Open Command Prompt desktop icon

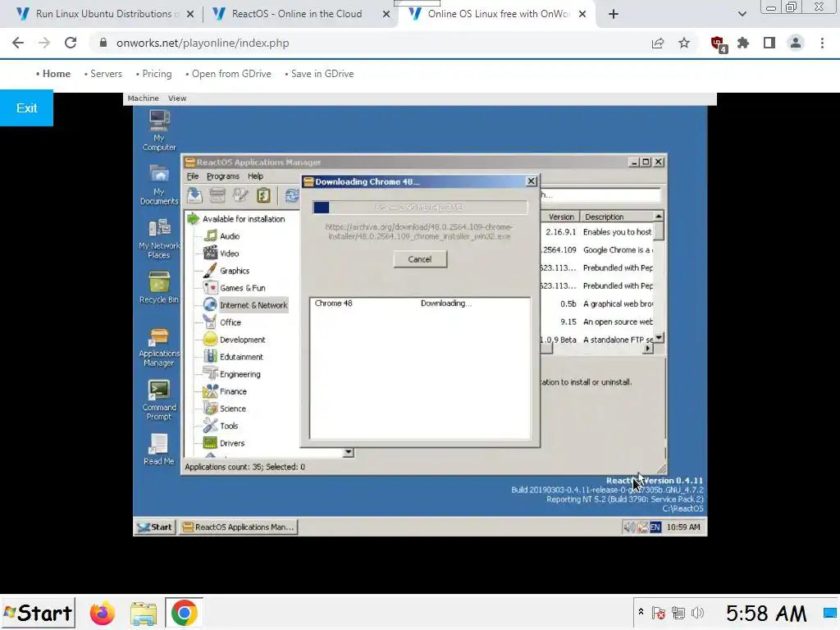(x=159, y=400)
